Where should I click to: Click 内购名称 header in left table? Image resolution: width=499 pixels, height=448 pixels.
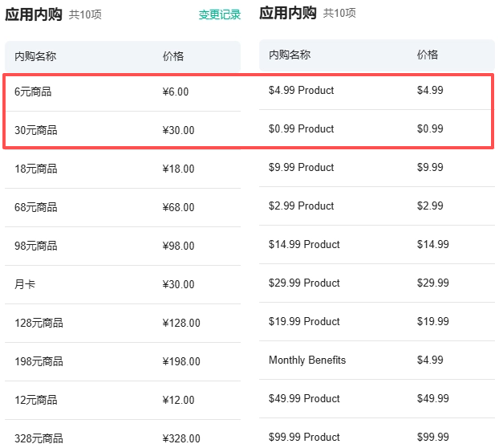pyautogui.click(x=35, y=56)
